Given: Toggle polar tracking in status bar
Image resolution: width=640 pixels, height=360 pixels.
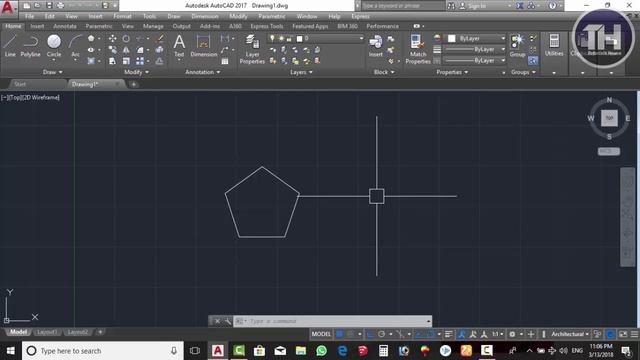Looking at the screenshot, I should tap(382, 334).
